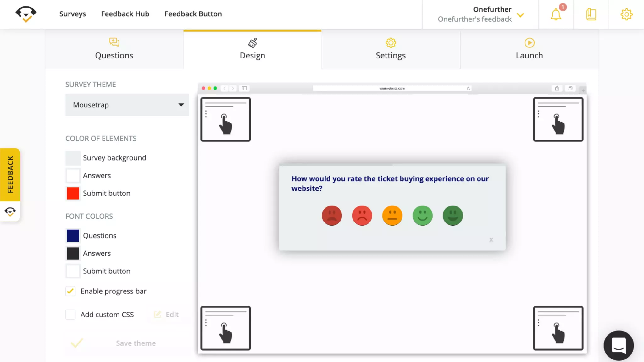Click the neutral orange smiley face
The image size is (644, 362).
pyautogui.click(x=392, y=216)
